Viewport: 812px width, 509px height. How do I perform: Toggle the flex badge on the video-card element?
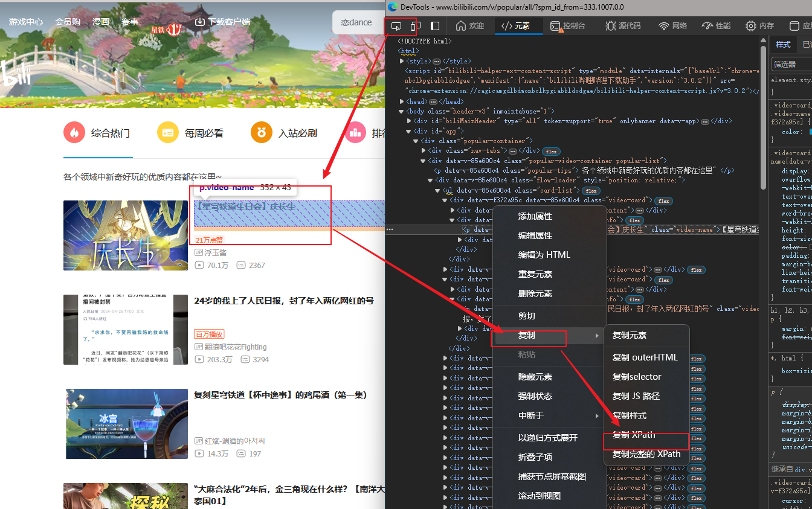(x=663, y=201)
